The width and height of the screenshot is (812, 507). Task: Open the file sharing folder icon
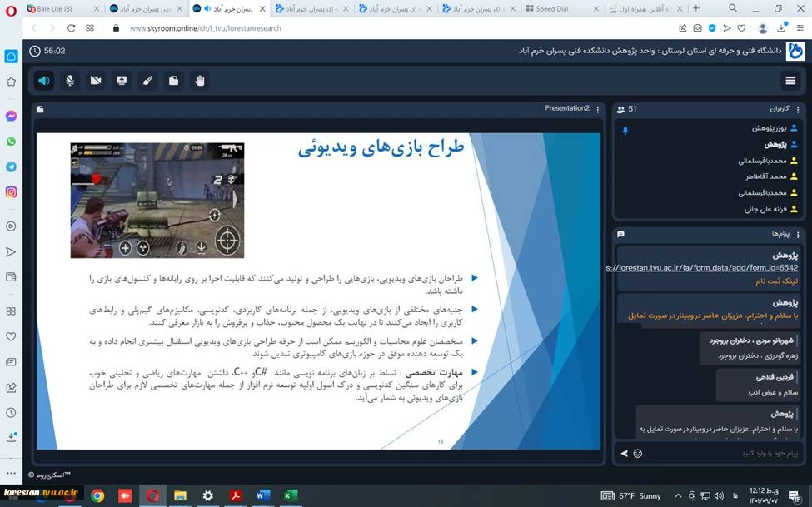click(173, 81)
